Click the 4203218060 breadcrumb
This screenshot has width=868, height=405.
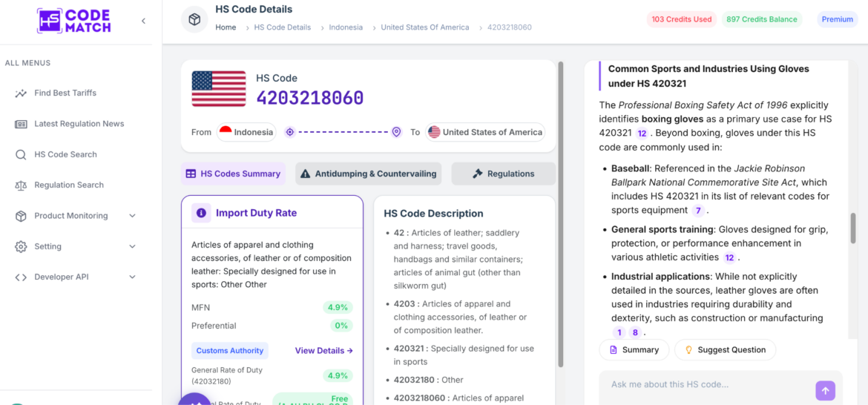pyautogui.click(x=510, y=27)
